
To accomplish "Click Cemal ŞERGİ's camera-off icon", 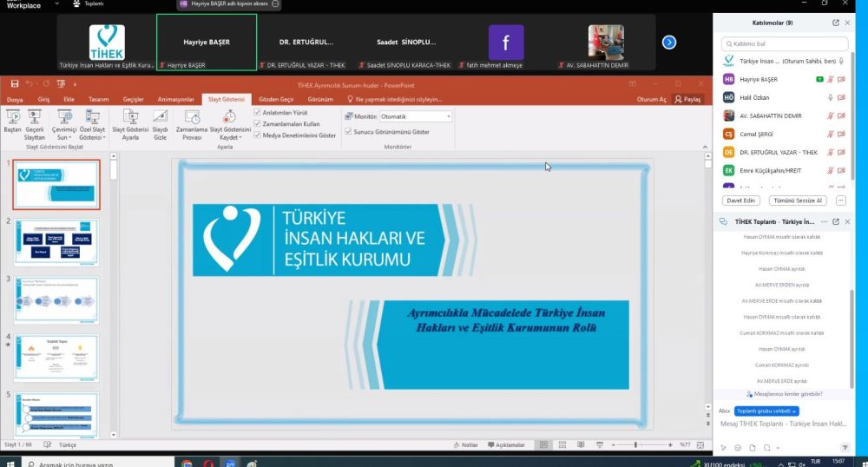I will tap(841, 134).
